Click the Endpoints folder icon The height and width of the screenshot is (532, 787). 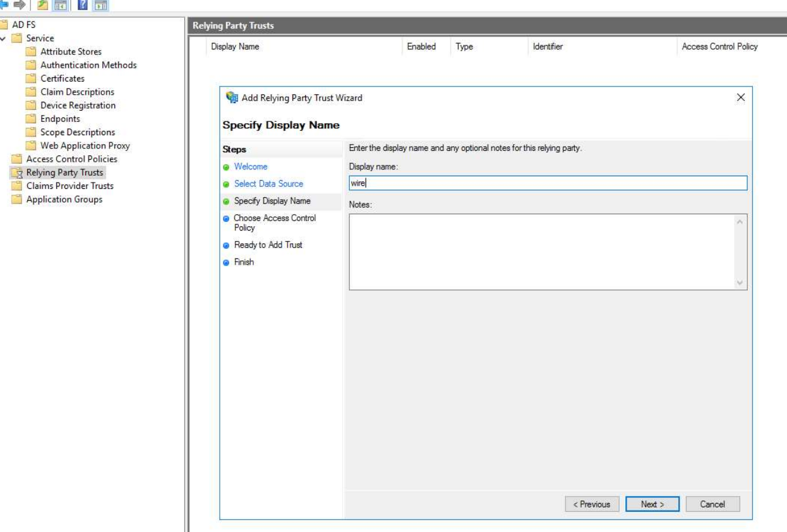click(30, 119)
